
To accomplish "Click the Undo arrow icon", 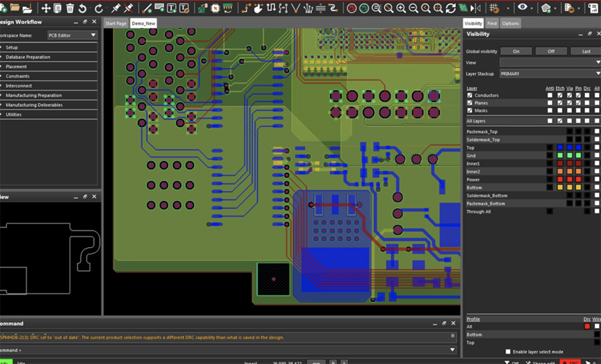I will click(x=83, y=8).
